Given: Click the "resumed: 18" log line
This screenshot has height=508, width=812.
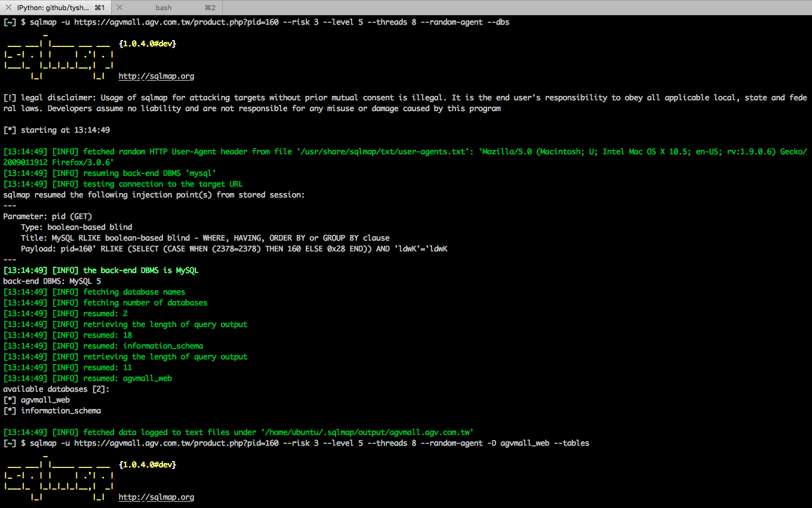Looking at the screenshot, I should 68,335.
